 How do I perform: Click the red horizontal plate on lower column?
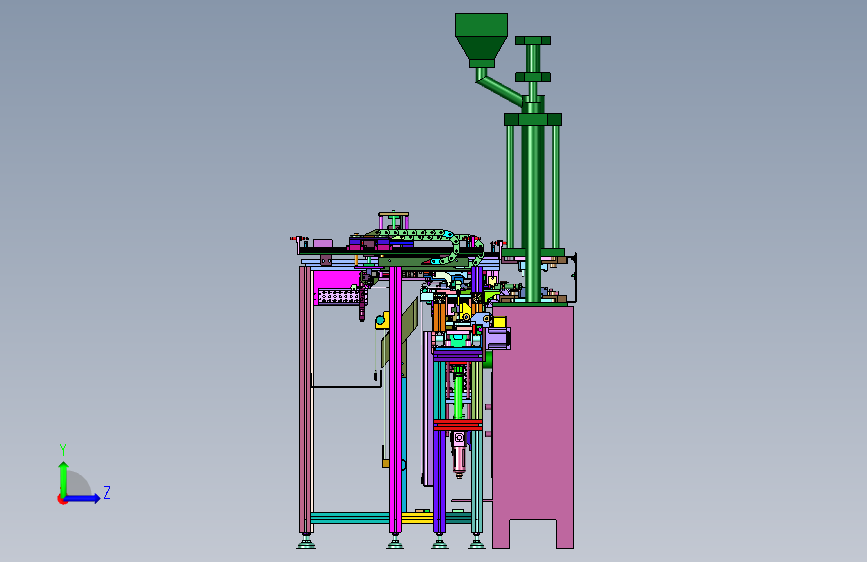[458, 425]
